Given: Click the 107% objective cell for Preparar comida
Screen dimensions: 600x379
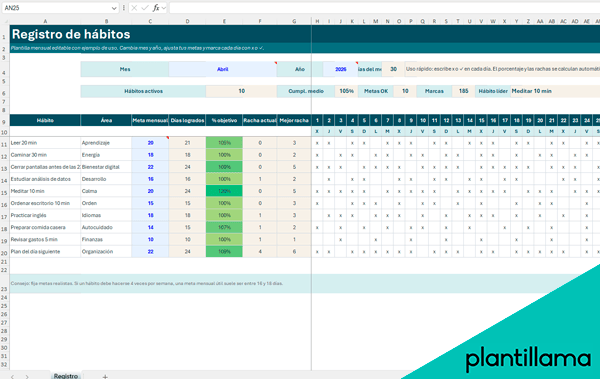Looking at the screenshot, I should 224,227.
